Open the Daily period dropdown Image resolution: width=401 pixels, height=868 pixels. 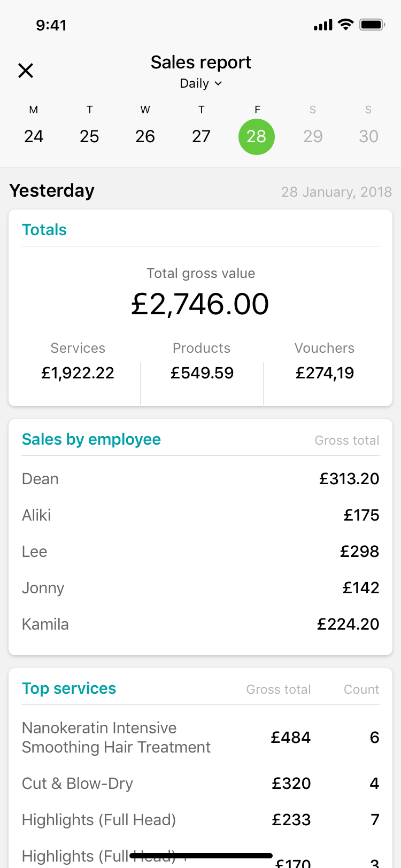coord(200,83)
